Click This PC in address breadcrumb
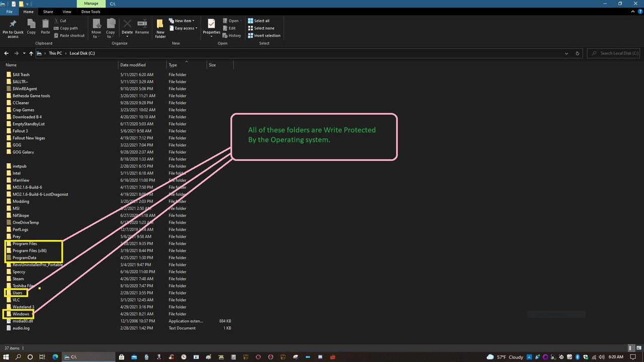The height and width of the screenshot is (362, 644). tap(55, 53)
